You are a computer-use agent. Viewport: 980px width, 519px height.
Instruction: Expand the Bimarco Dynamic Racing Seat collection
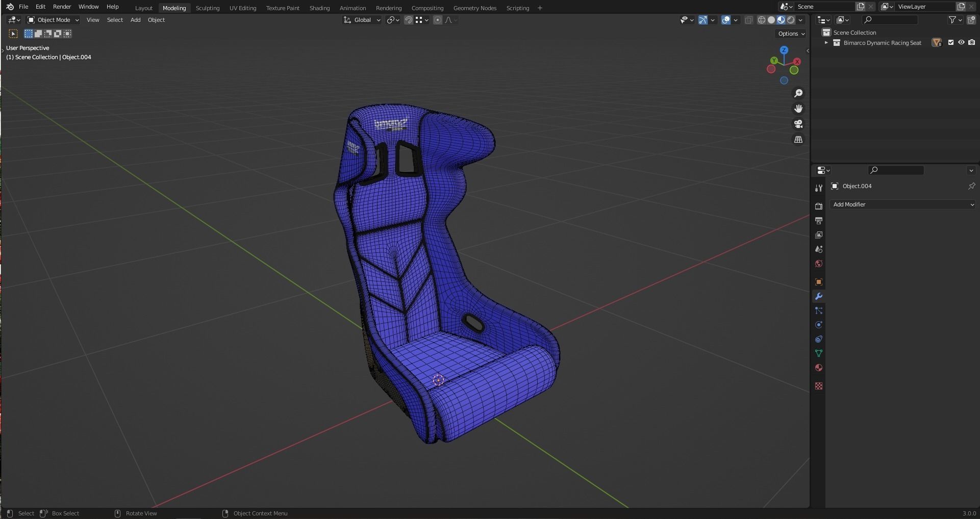click(826, 43)
